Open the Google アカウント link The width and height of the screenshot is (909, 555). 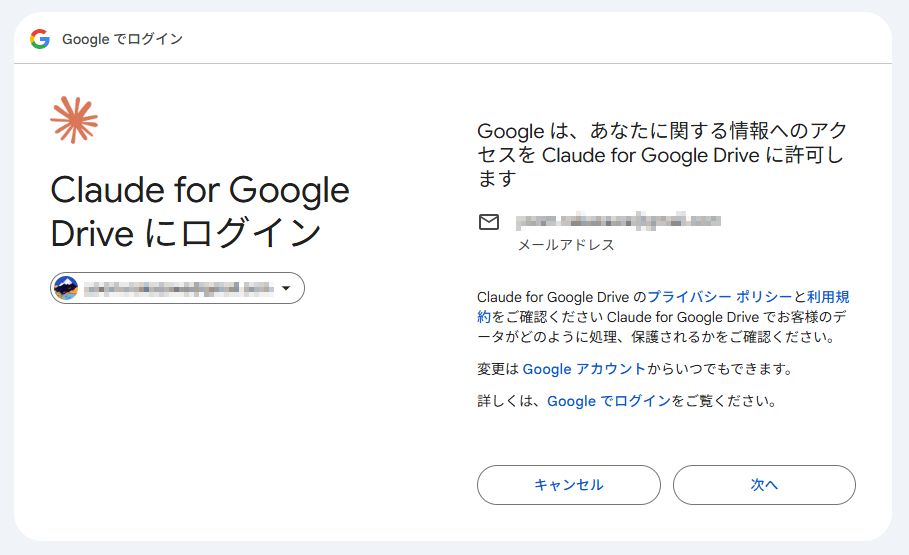click(x=584, y=369)
